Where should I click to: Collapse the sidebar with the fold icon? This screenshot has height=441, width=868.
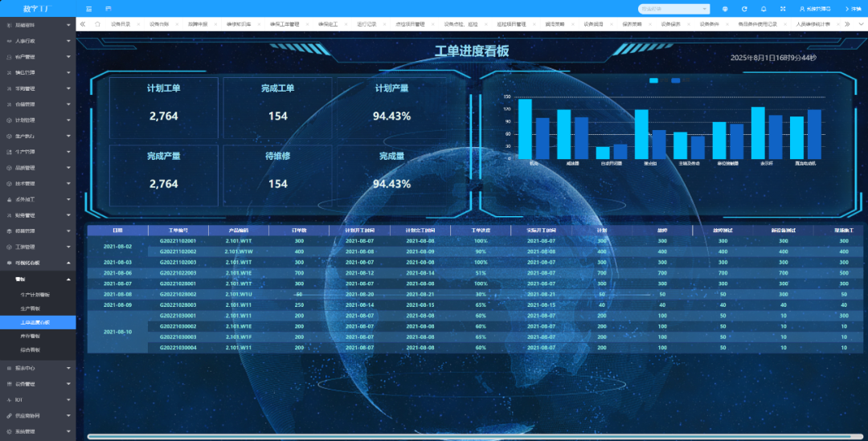click(89, 9)
